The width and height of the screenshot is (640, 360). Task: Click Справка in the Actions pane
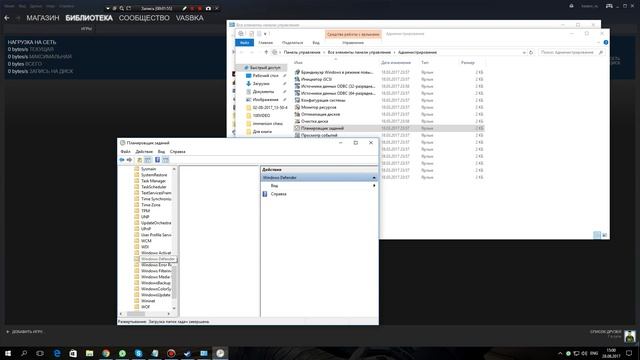[x=278, y=194]
